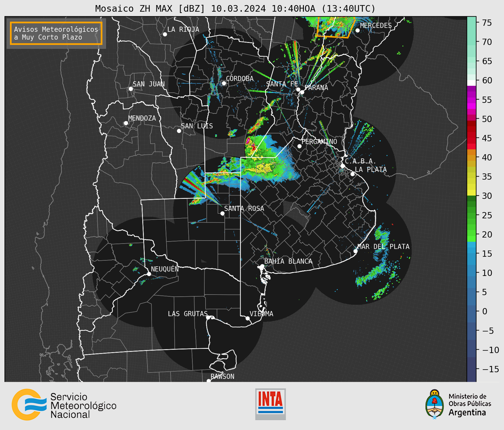Click the La Plata city marker dot

pyautogui.click(x=353, y=174)
